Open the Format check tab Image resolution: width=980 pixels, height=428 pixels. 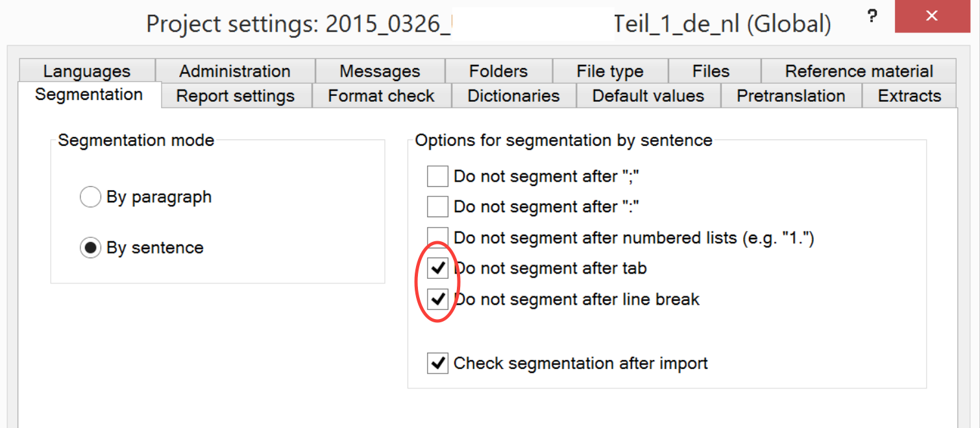381,96
